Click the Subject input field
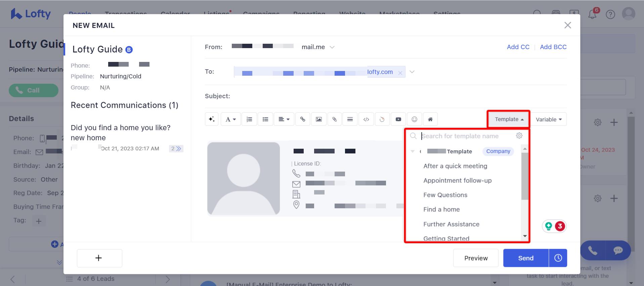The image size is (644, 286). pyautogui.click(x=399, y=96)
